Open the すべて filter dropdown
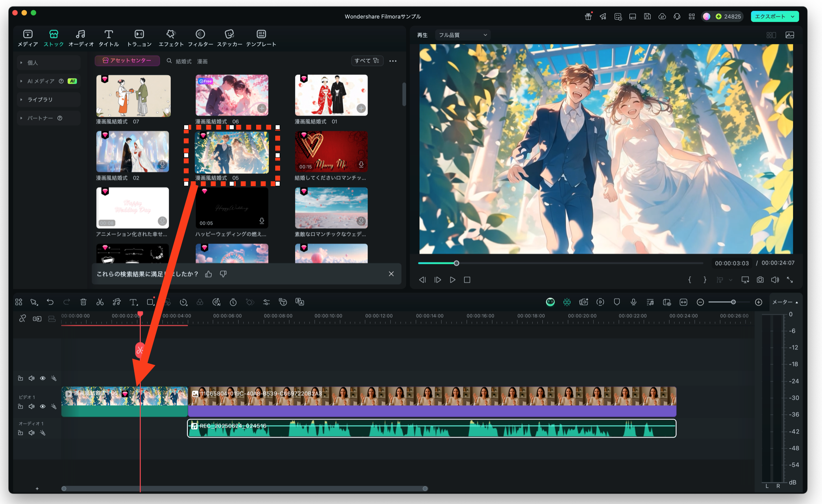This screenshot has width=822, height=504. (x=367, y=61)
